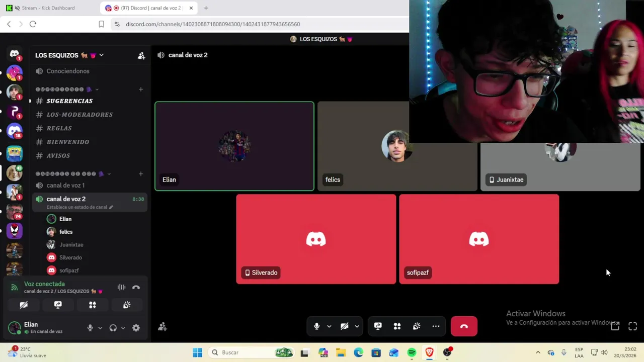Open input device options arrow in user panel

click(x=100, y=328)
